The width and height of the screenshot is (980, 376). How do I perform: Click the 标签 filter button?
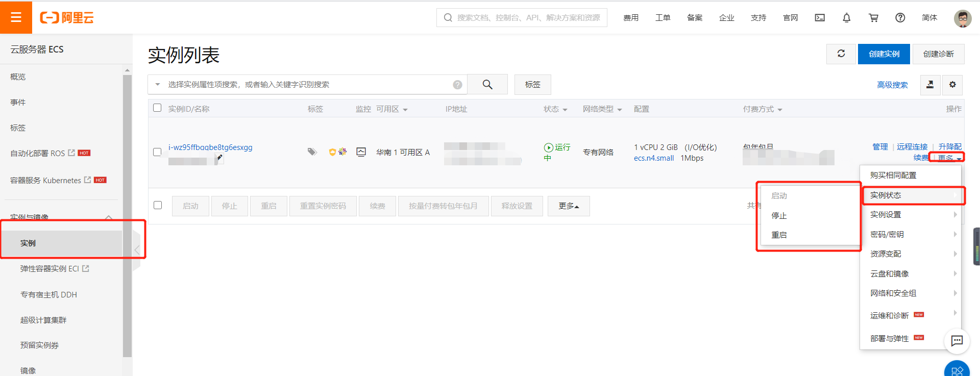(532, 84)
